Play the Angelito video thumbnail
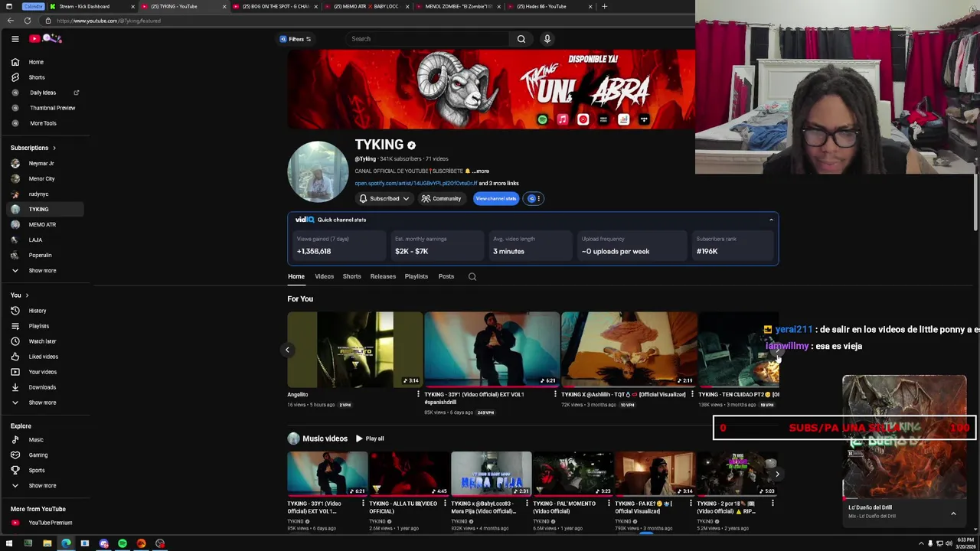This screenshot has width=980, height=551. pyautogui.click(x=355, y=349)
